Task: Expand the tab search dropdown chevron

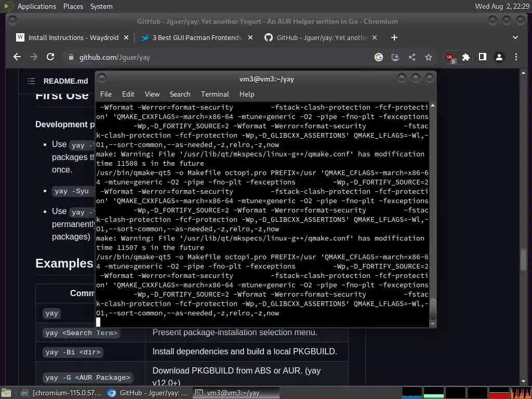Action: click(515, 37)
